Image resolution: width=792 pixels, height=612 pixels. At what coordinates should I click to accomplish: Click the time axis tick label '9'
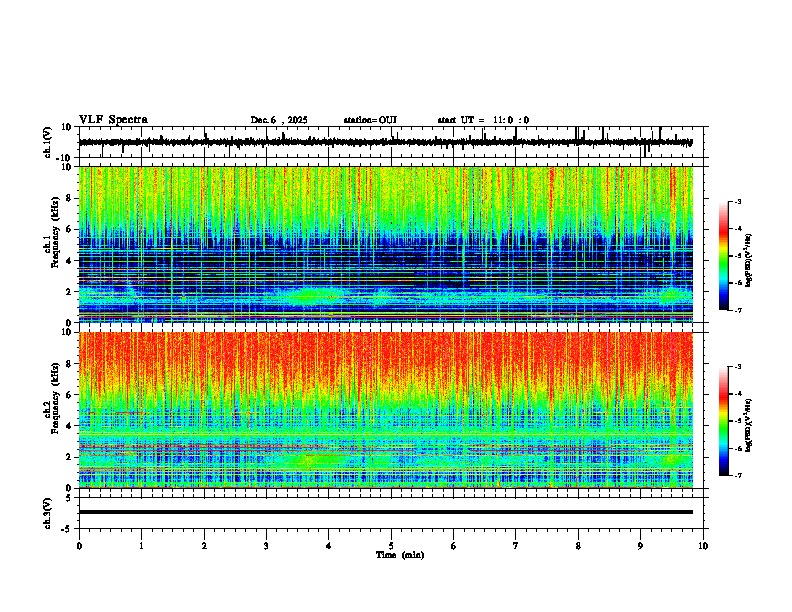(x=640, y=546)
